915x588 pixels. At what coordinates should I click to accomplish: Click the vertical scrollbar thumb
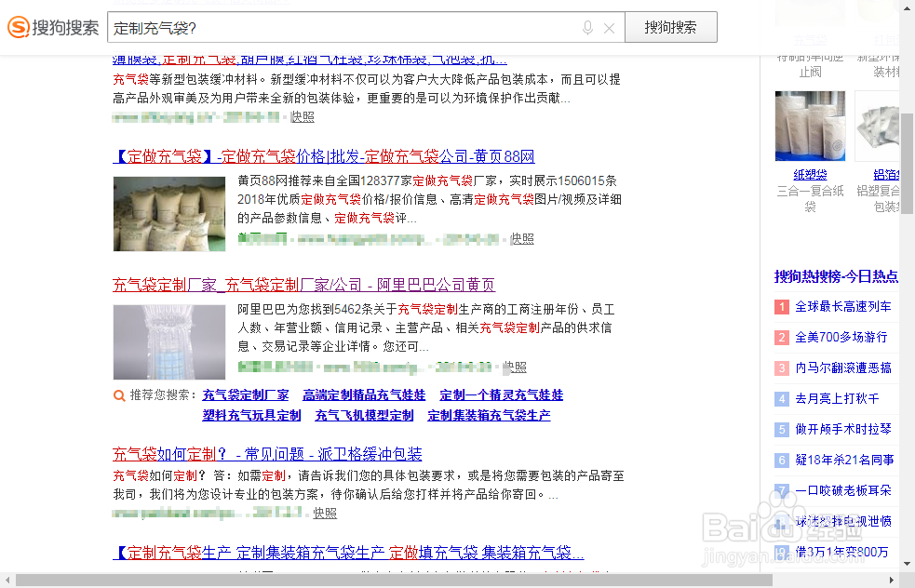tap(907, 164)
